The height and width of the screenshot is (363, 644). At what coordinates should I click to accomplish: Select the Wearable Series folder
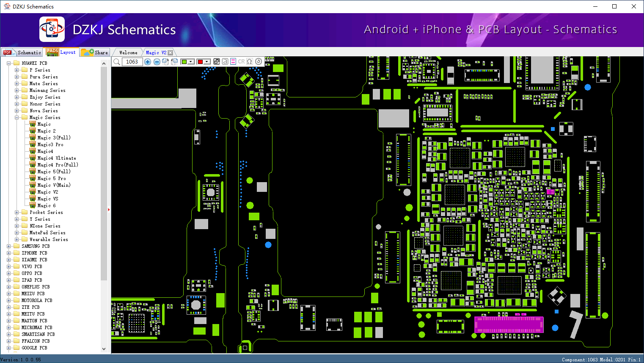coord(49,239)
